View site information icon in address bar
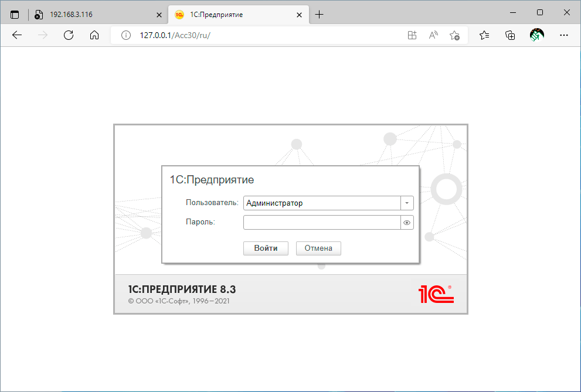581x392 pixels. pos(126,36)
